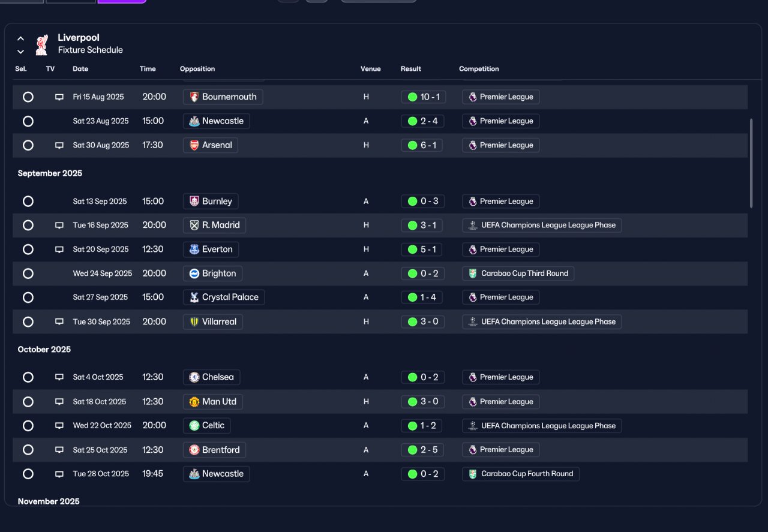Select the radio button for Everton fixture
The width and height of the screenshot is (768, 532).
(x=28, y=250)
